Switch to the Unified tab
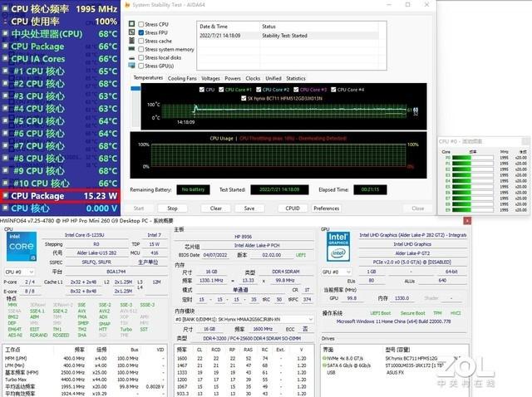This screenshot has height=397, width=532. [273, 78]
